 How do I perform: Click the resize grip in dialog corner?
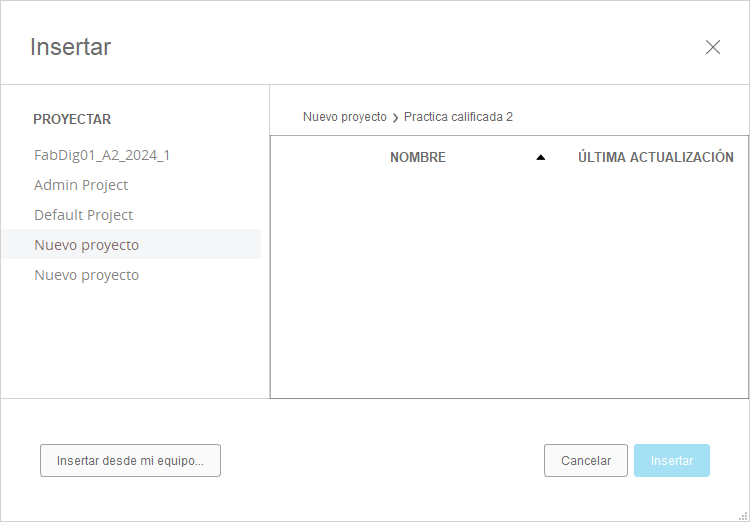(743, 515)
